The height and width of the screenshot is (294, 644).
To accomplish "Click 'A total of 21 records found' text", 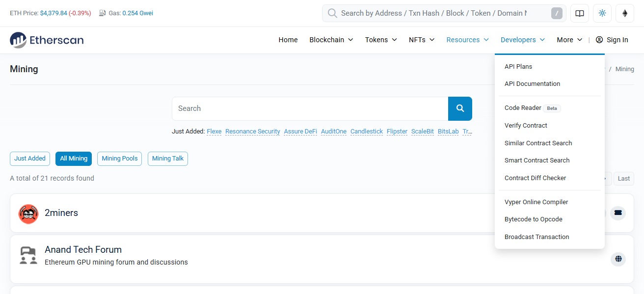I will point(52,178).
